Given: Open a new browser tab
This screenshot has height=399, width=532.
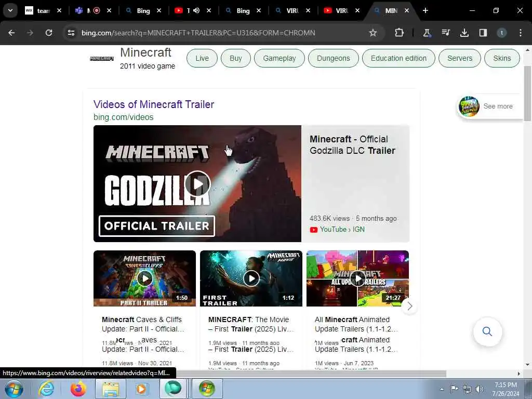Looking at the screenshot, I should 425,10.
